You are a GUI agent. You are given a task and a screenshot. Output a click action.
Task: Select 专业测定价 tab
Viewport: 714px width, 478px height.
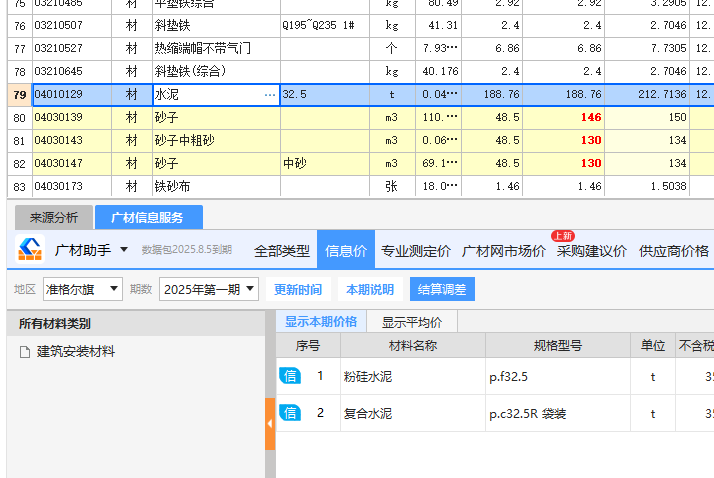point(416,251)
